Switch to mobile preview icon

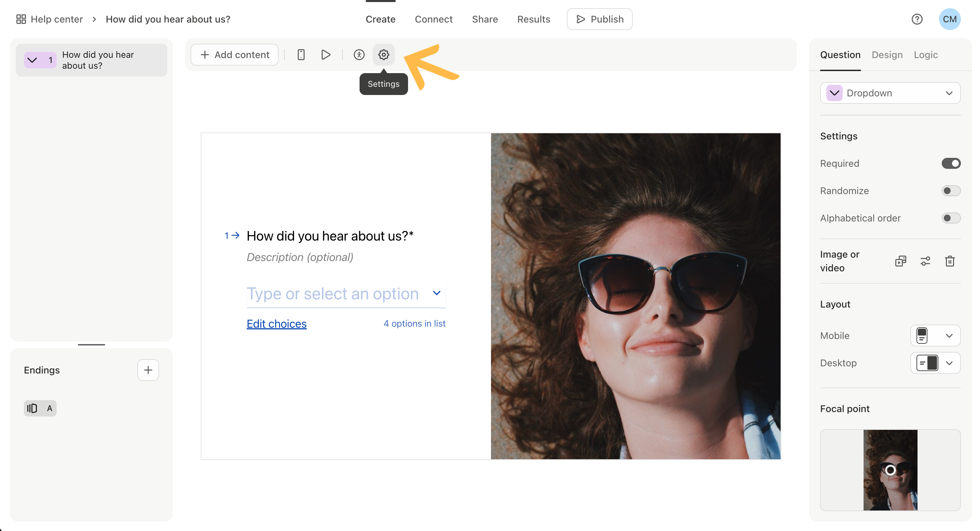pyautogui.click(x=301, y=55)
